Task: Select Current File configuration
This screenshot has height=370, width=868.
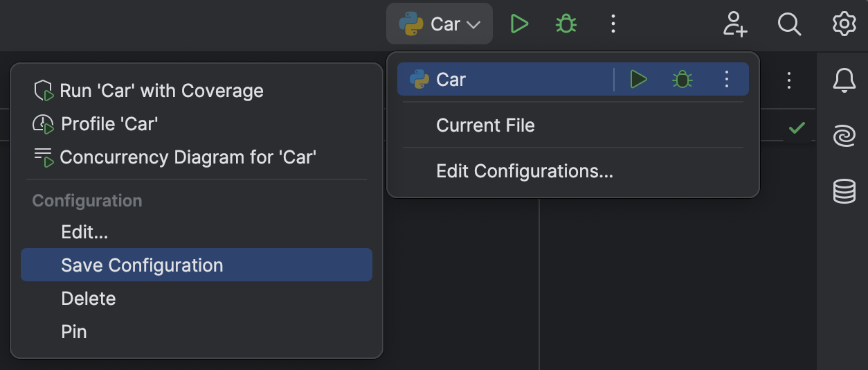Action: (485, 125)
